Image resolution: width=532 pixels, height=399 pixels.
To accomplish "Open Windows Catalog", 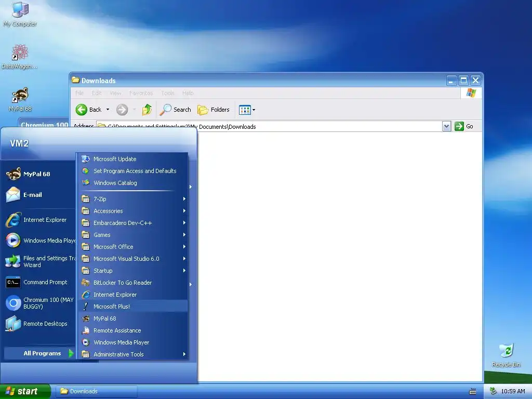I will tap(133, 183).
